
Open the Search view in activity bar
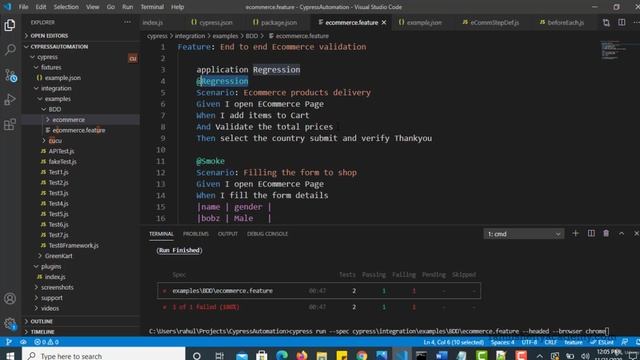click(x=10, y=49)
